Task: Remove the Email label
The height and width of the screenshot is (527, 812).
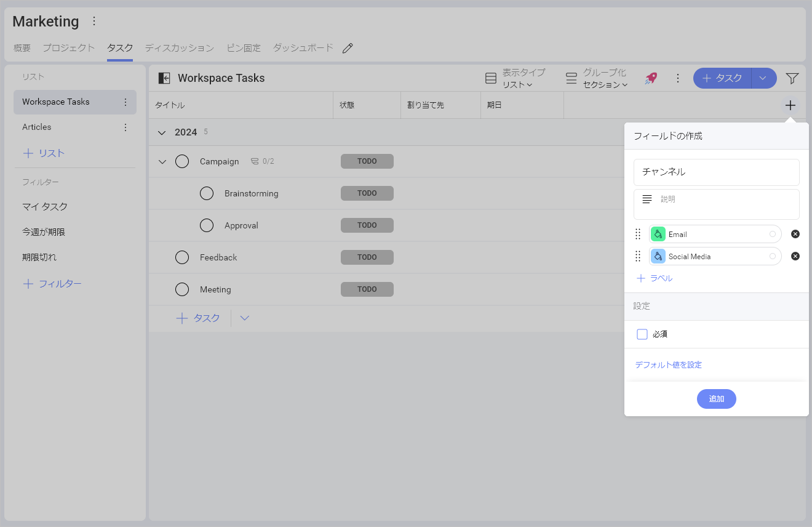Action: coord(795,234)
